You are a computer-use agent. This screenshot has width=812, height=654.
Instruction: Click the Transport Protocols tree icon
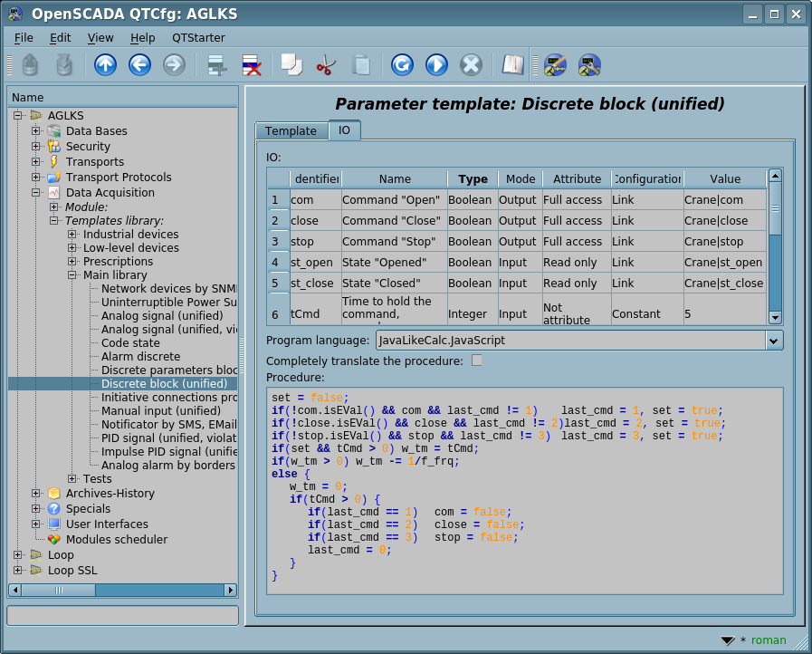point(53,178)
